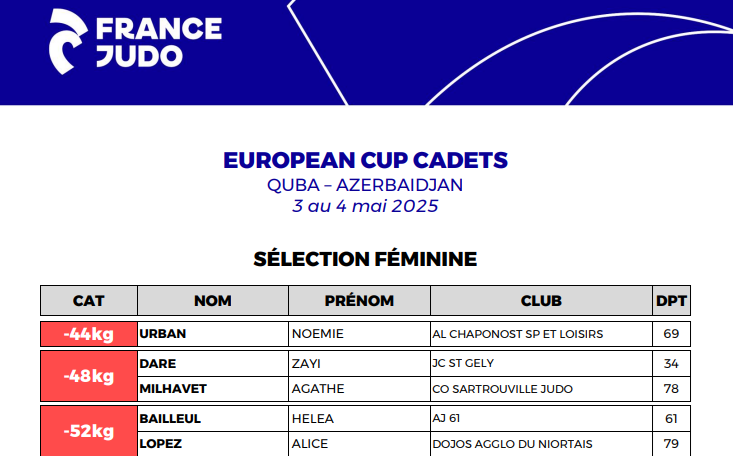Click the CLUB column header
This screenshot has height=456, width=733.
[541, 300]
